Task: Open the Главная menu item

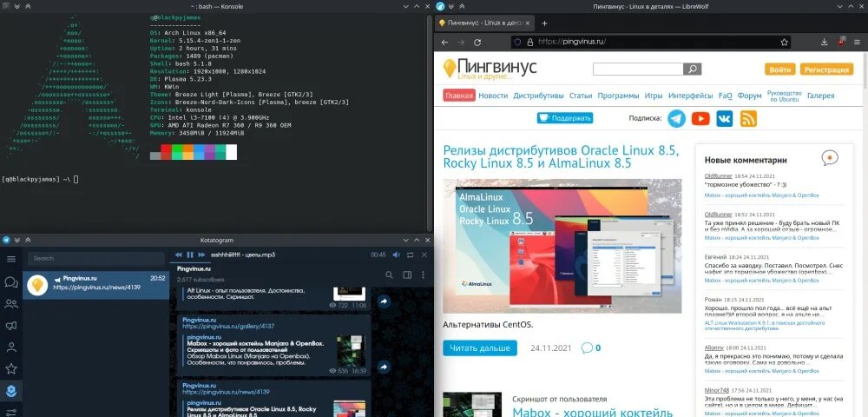Action: pyautogui.click(x=459, y=96)
